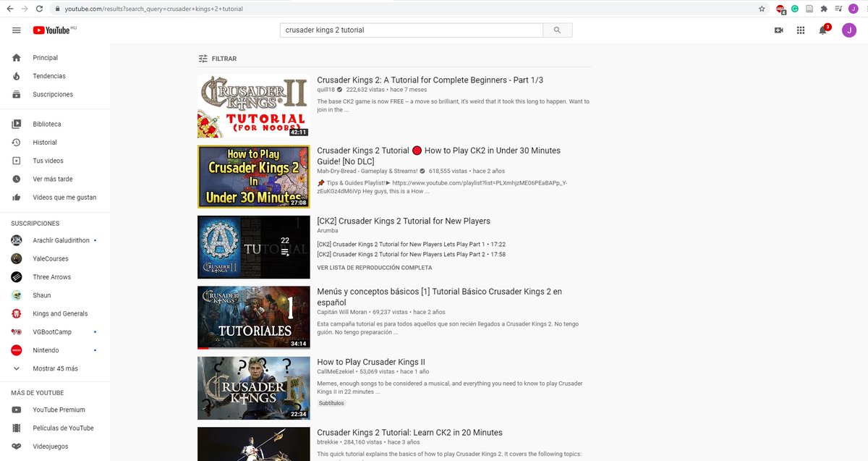The height and width of the screenshot is (461, 868).
Task: Click the thumbs-up liked videos icon
Action: [x=17, y=198]
